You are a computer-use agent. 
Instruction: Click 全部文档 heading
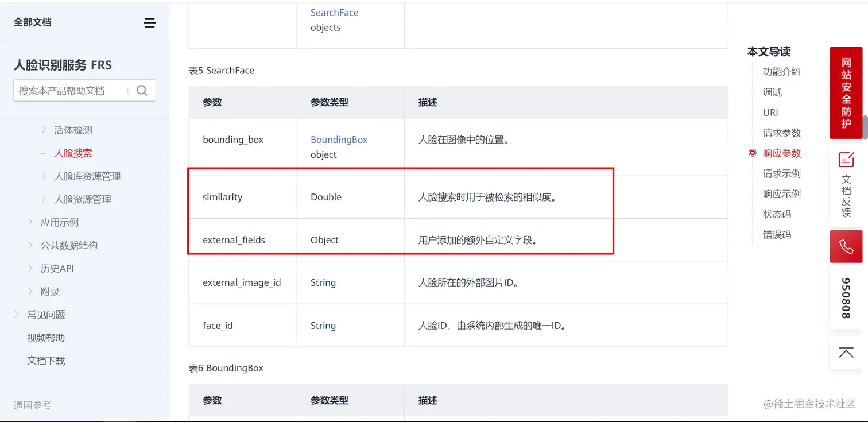tap(33, 22)
